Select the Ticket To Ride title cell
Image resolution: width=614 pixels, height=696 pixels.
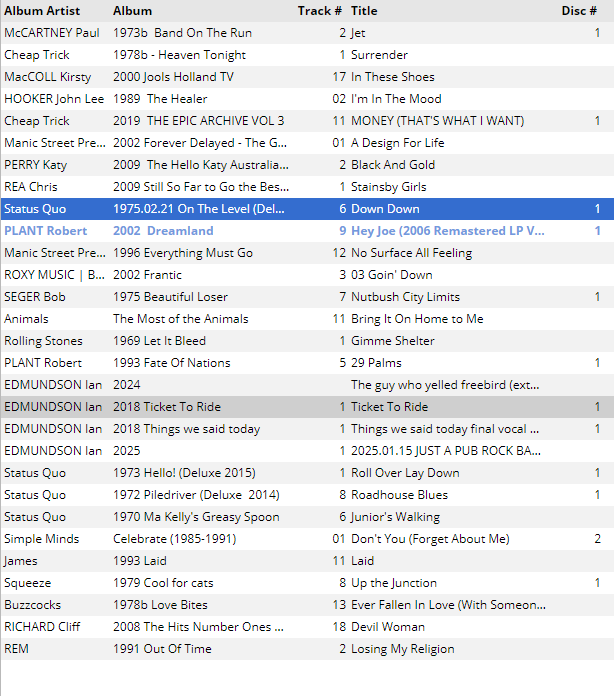click(x=389, y=407)
